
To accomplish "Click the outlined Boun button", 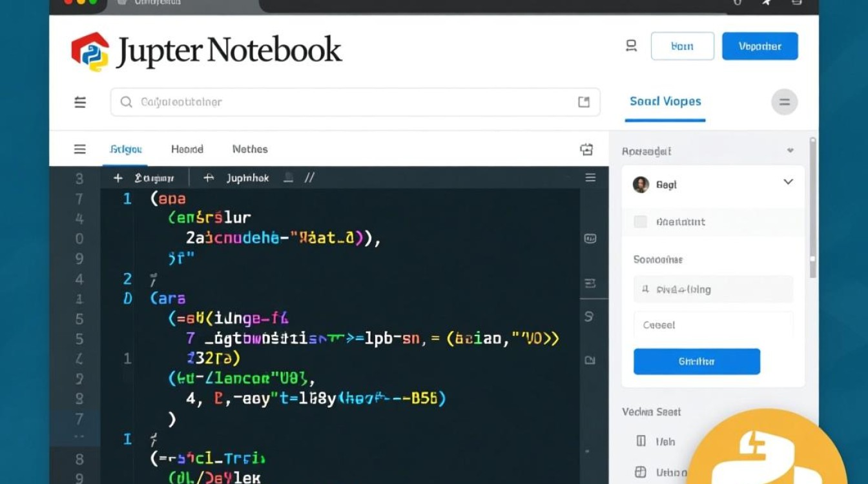I will (683, 46).
